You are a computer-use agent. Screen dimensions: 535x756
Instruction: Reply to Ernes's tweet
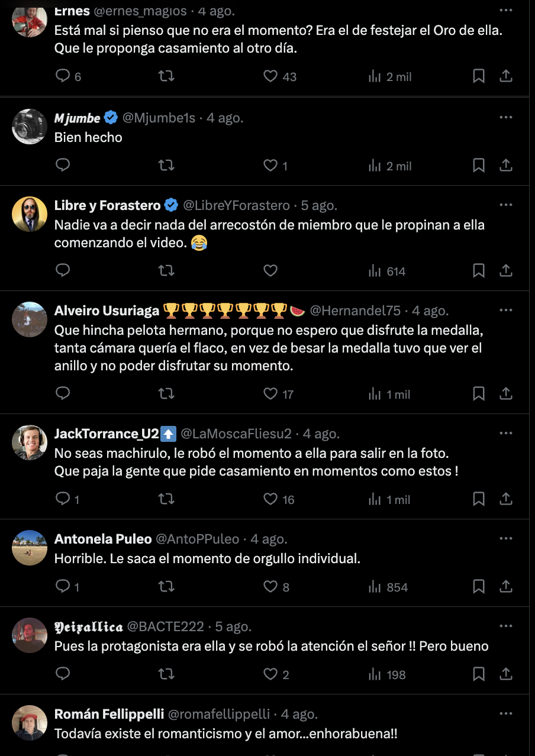point(63,76)
